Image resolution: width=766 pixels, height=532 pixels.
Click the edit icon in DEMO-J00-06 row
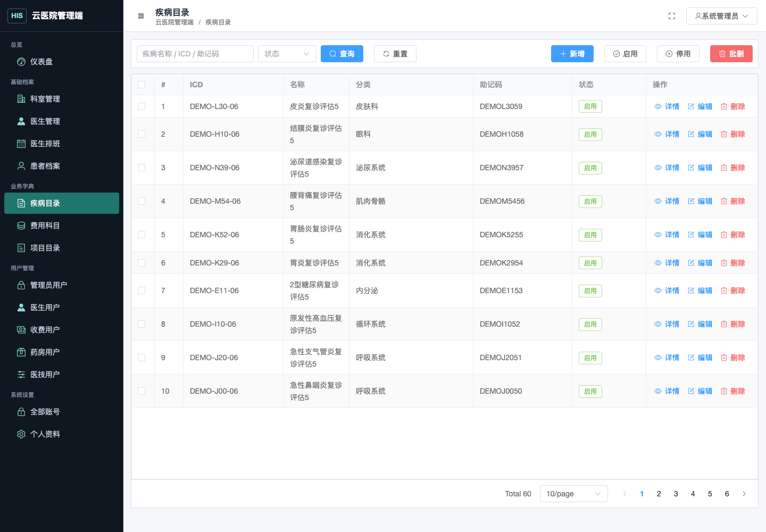(x=691, y=391)
